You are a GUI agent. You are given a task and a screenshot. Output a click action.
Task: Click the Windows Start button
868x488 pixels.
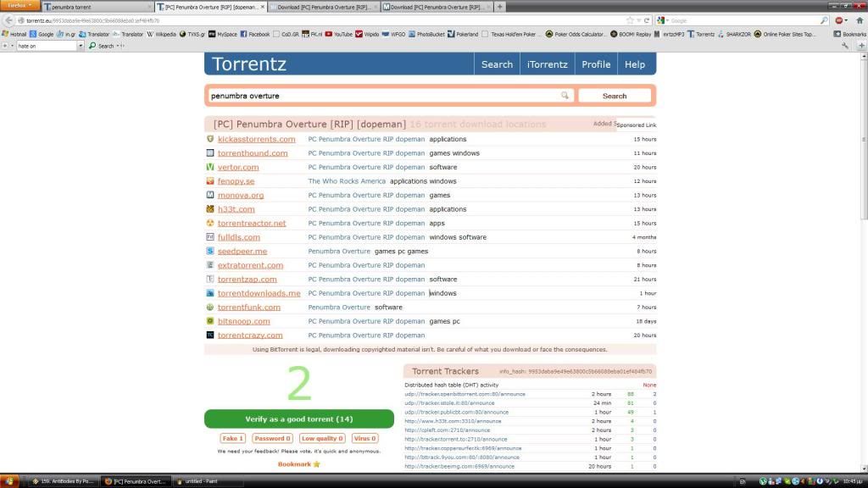(x=9, y=481)
